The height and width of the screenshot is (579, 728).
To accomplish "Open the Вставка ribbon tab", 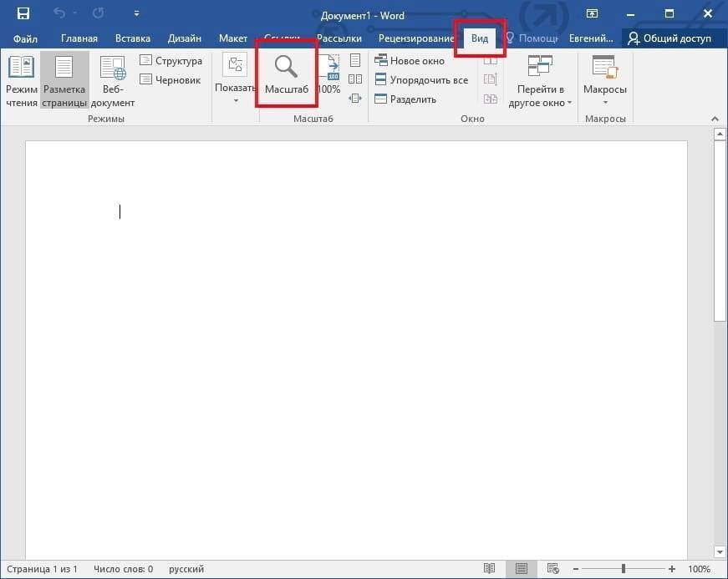I will 133,38.
